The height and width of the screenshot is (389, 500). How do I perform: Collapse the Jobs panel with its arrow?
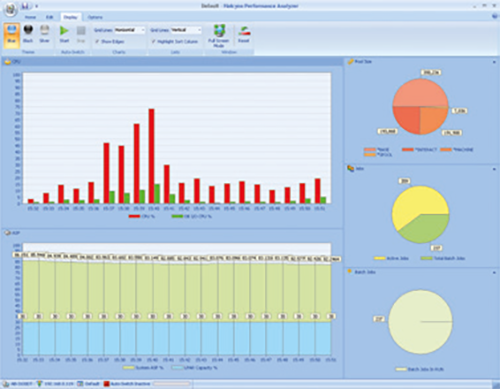click(x=494, y=169)
